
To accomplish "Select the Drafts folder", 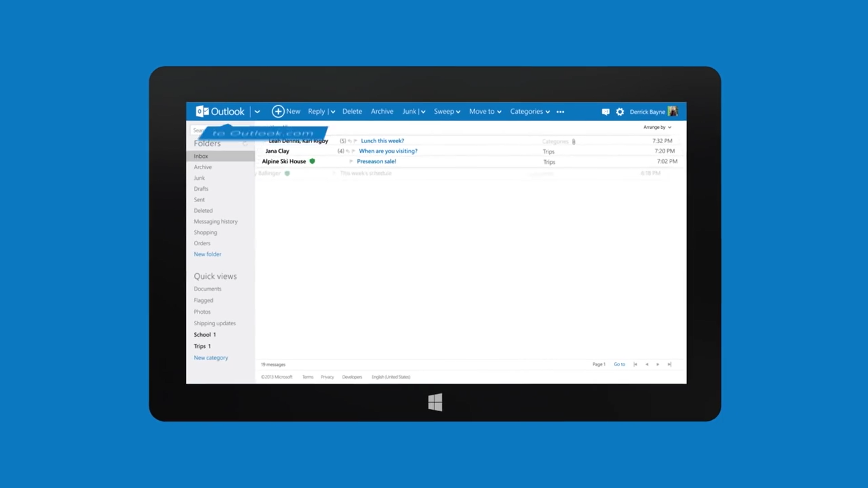I will (x=201, y=189).
